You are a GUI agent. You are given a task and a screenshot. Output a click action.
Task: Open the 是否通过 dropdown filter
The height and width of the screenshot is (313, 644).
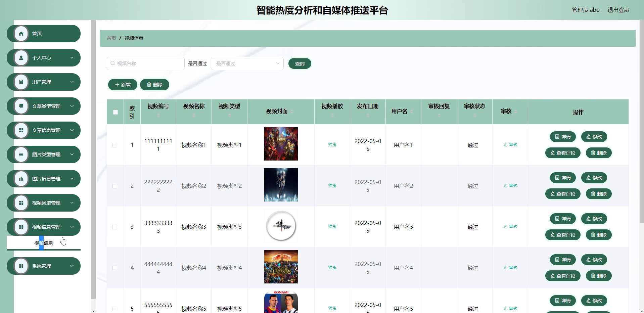point(247,63)
